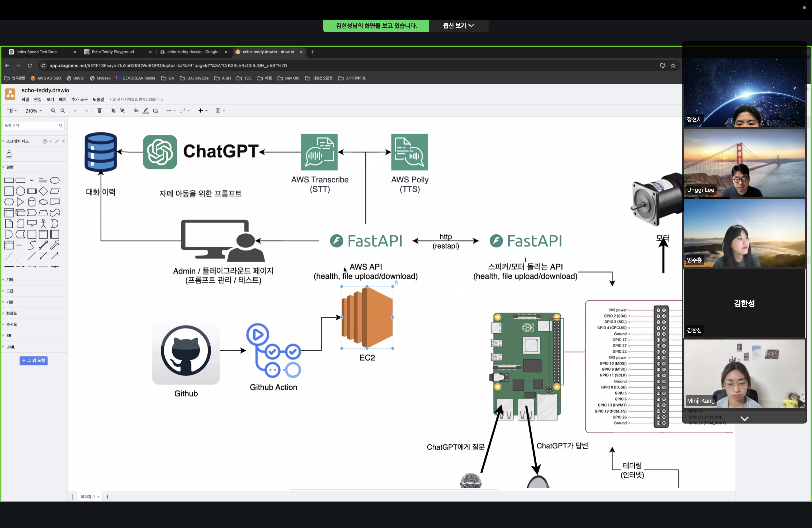Select the diamond shape in 일반 palette
The height and width of the screenshot is (528, 812).
(43, 191)
